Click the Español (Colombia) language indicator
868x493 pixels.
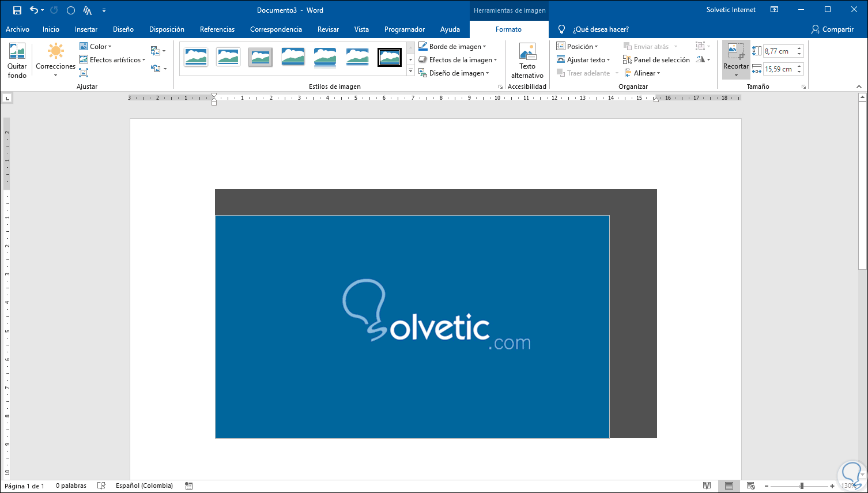coord(144,486)
